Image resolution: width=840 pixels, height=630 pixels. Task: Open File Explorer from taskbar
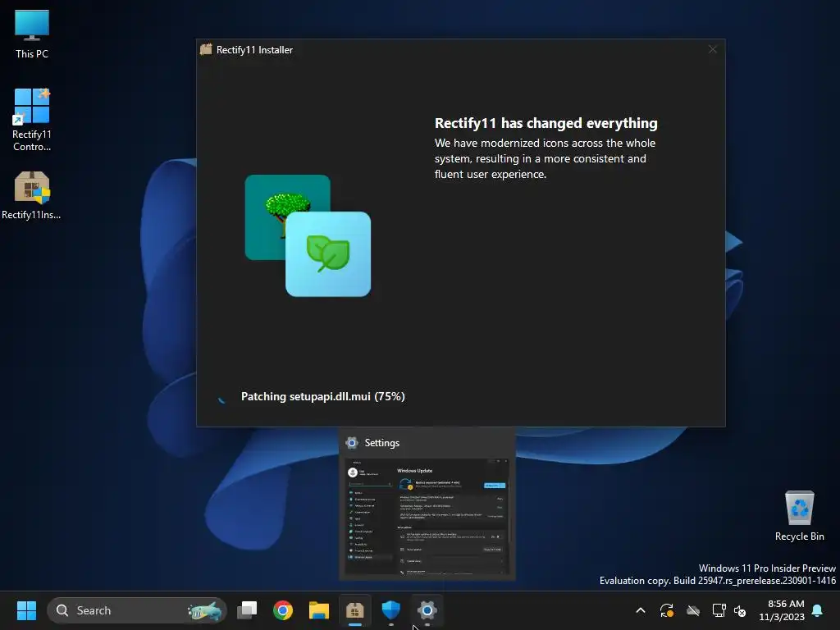pos(319,610)
